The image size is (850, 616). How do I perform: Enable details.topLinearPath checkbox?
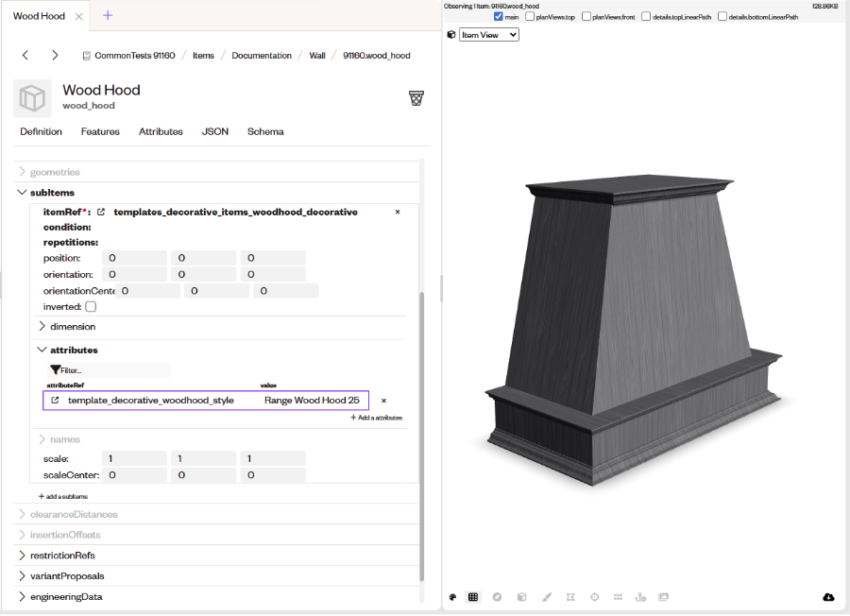click(646, 17)
